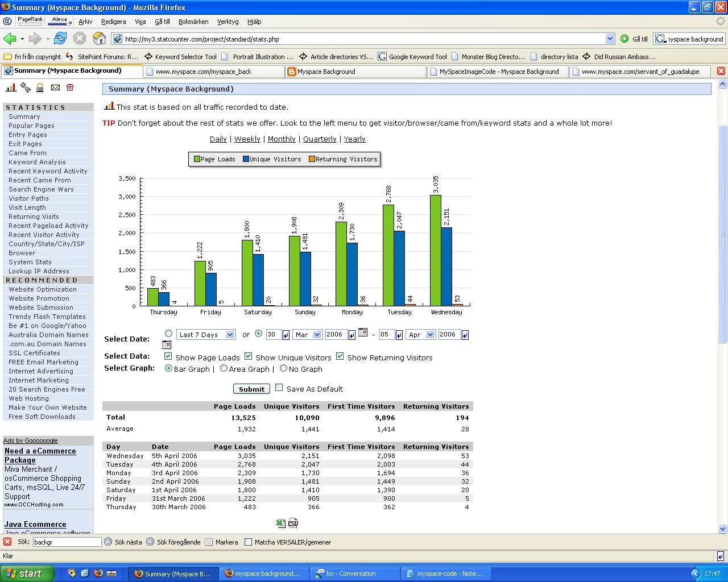
Task: Open the Arkiv menu
Action: pos(85,22)
